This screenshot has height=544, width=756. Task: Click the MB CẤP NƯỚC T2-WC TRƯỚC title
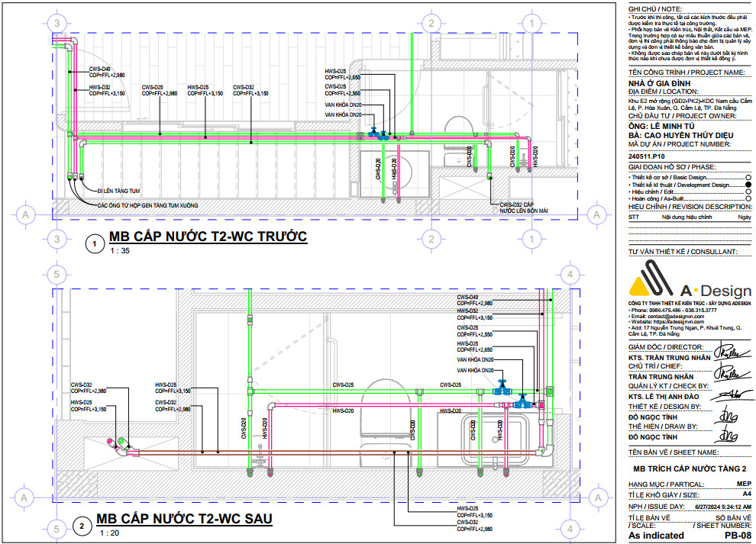[208, 237]
